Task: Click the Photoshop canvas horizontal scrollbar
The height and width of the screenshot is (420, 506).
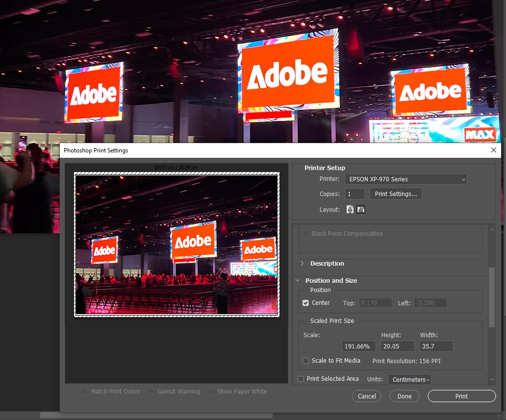Action: (156, 416)
